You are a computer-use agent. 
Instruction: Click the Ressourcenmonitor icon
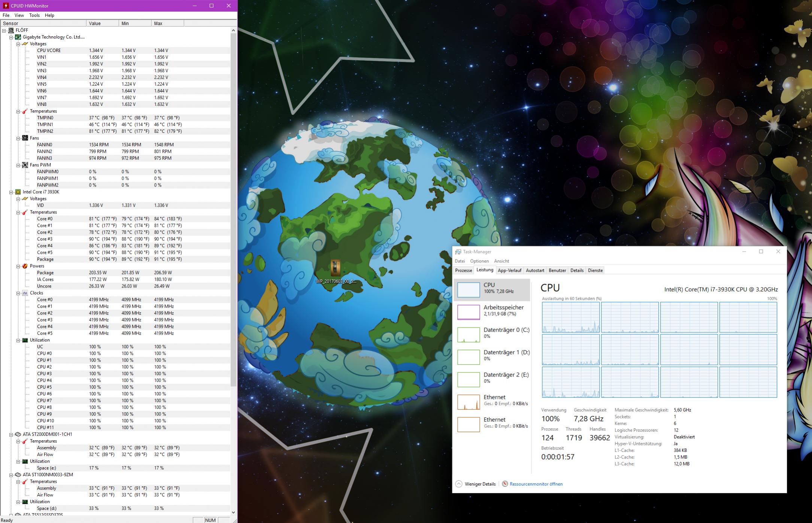pyautogui.click(x=505, y=484)
